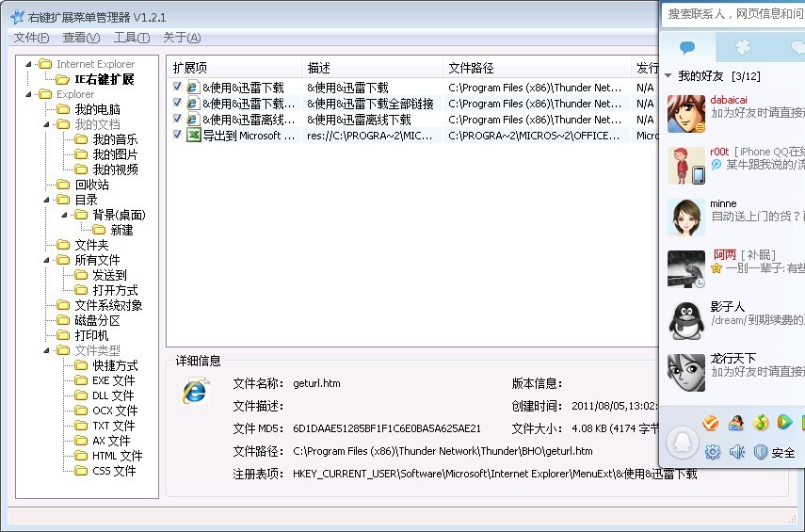The width and height of the screenshot is (805, 532).
Task: Click the 我的电脑 folder icon
Action: coord(63,109)
